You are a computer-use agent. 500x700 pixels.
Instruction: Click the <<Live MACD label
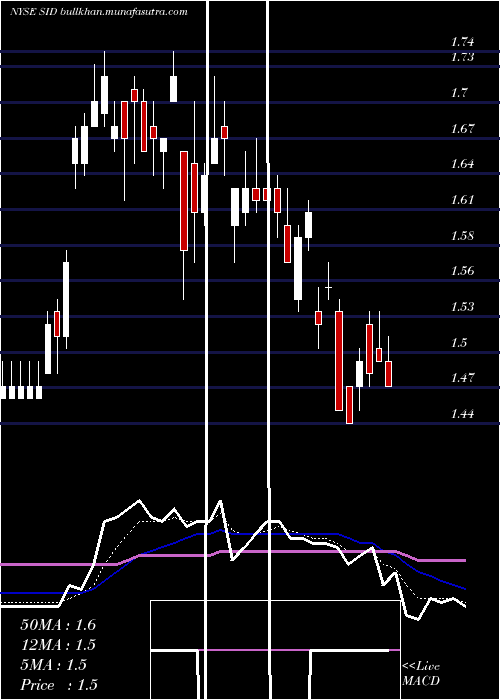421,674
